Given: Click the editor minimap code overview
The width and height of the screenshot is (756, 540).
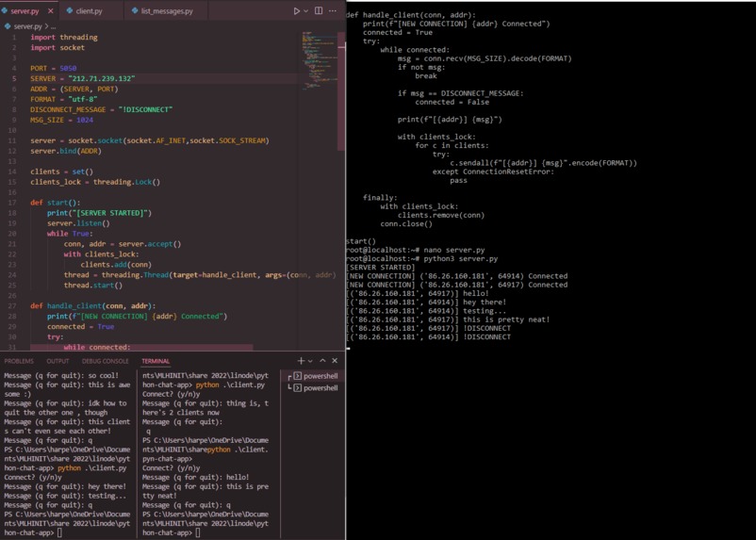Looking at the screenshot, I should pyautogui.click(x=318, y=60).
